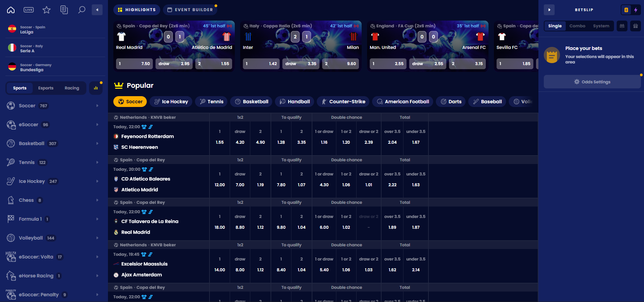Select the Tennis popular filter
Image resolution: width=644 pixels, height=302 pixels.
(x=211, y=102)
